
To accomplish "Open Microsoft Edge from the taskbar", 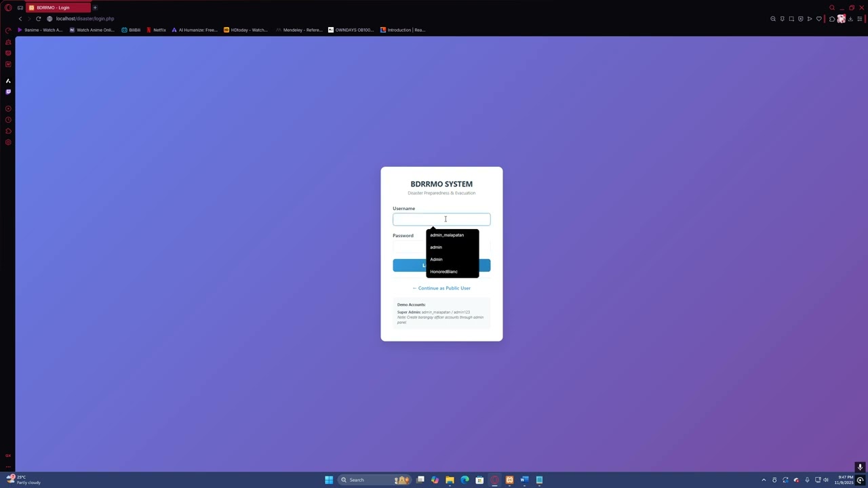I will pos(465,480).
